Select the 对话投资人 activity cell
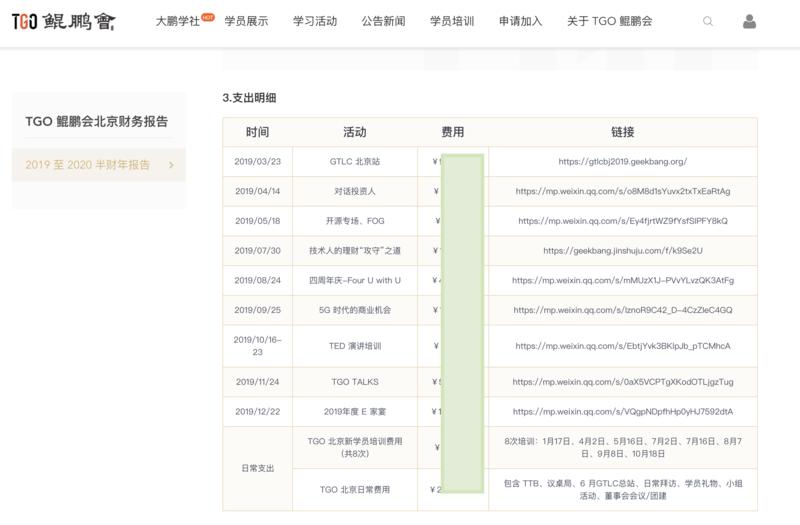Screen dimensions: 800x525 pos(355,191)
